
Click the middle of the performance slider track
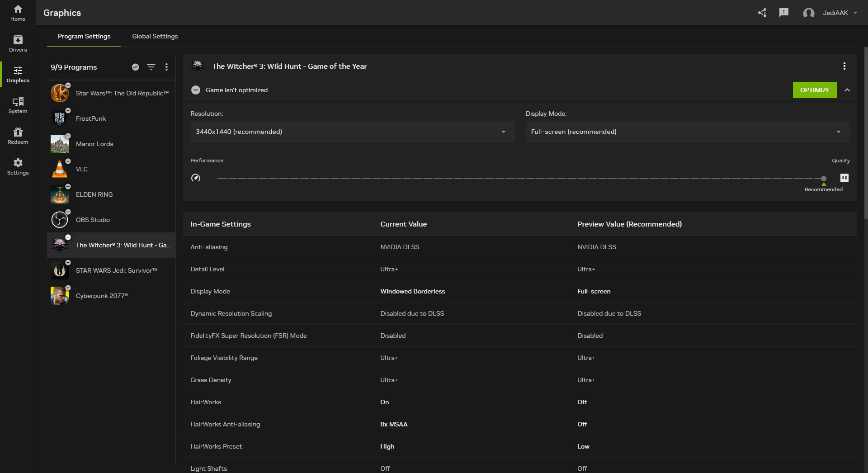point(520,179)
